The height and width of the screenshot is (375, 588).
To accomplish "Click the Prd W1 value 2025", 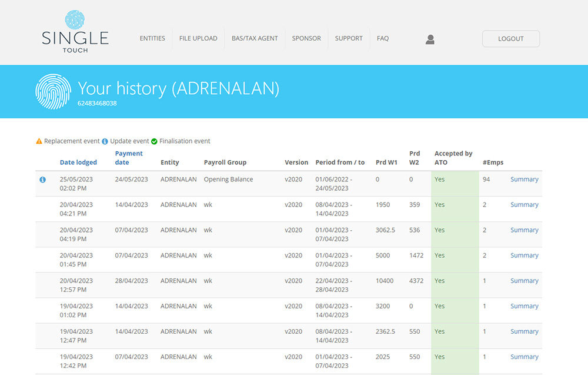I will [x=383, y=357].
